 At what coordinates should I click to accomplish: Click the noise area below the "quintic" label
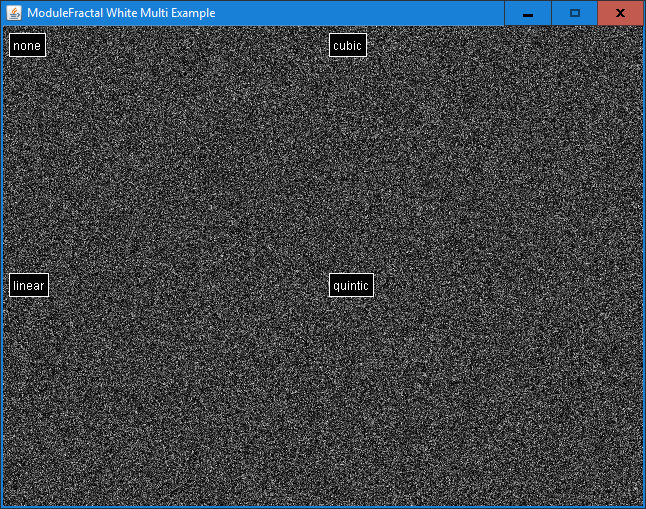(351, 400)
